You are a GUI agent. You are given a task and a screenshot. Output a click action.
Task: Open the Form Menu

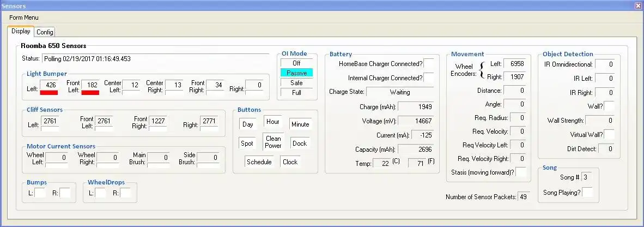[24, 17]
